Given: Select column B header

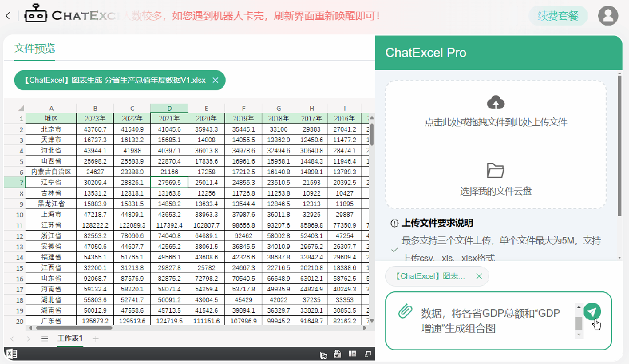Looking at the screenshot, I should pos(95,108).
